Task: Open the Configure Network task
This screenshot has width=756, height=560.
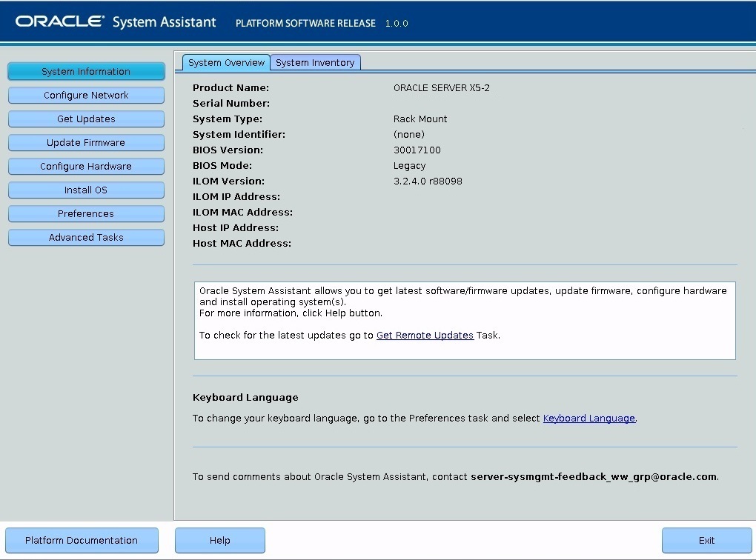Action: point(86,95)
